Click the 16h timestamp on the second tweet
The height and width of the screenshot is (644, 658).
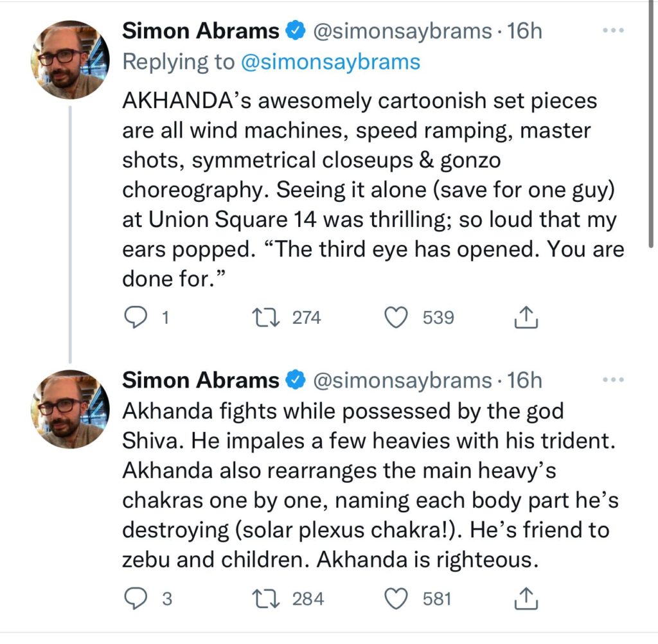(x=525, y=380)
